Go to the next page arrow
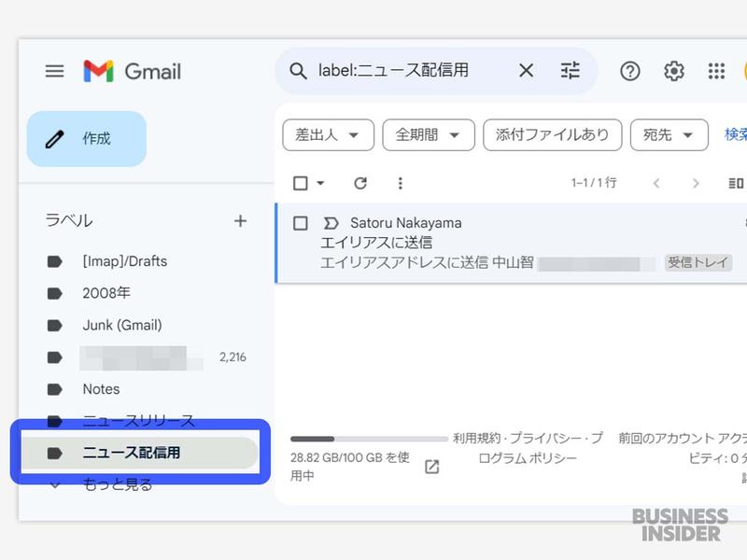 [x=696, y=183]
